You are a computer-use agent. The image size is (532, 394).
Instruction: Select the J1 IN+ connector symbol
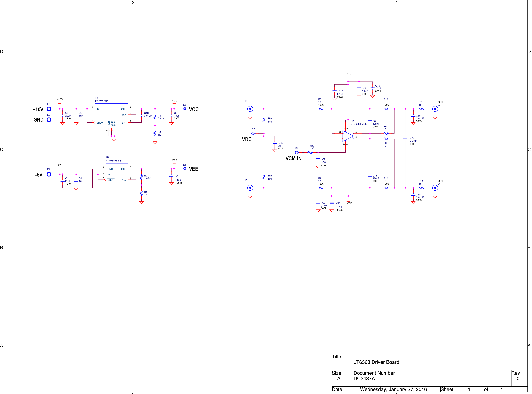pyautogui.click(x=250, y=109)
